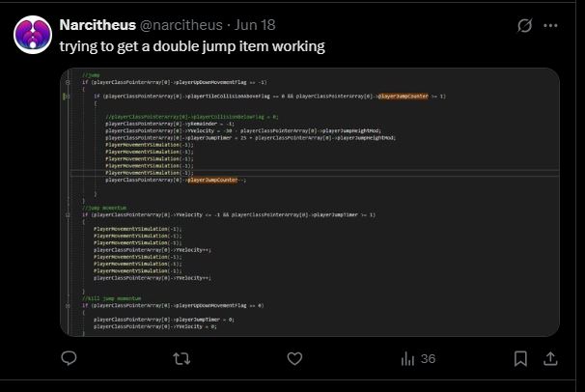The image size is (585, 392).
Task: Collapse the kill jump momentum if block
Action: click(68, 305)
